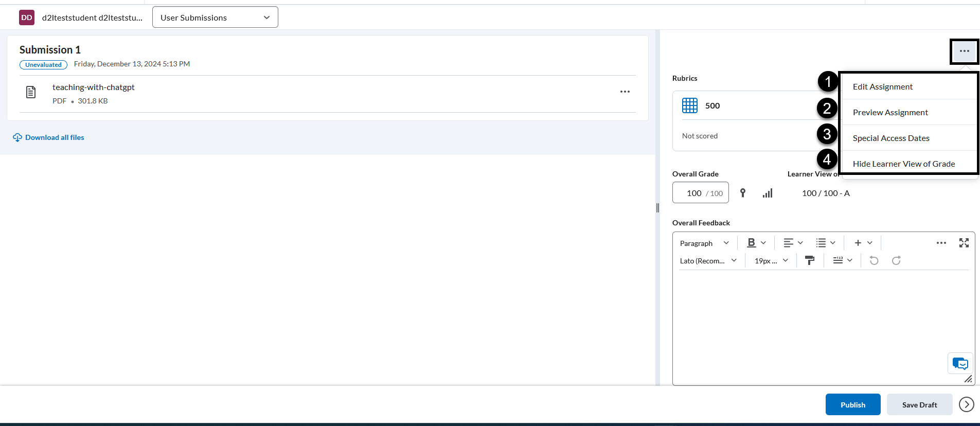Screen dimensions: 980x426
Task: Click the undo arrow in feedback editor
Action: point(874,261)
